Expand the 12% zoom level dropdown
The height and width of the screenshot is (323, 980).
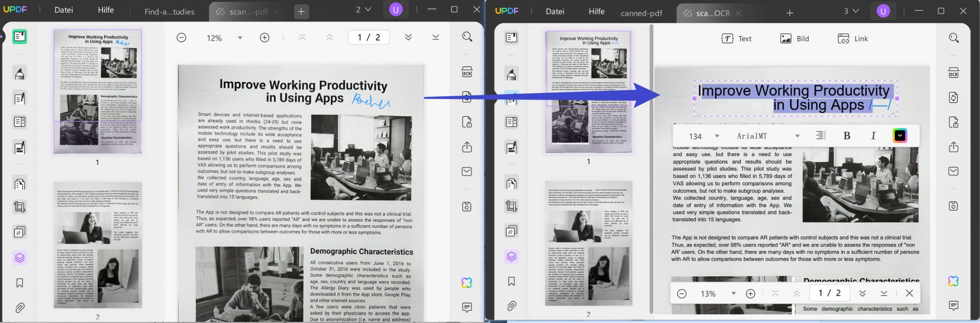(240, 38)
